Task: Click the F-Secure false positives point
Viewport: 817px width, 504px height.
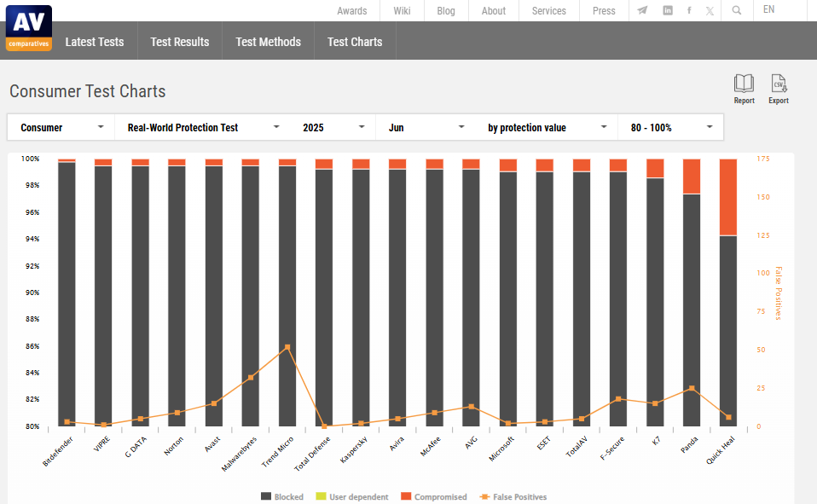Action: 618,399
